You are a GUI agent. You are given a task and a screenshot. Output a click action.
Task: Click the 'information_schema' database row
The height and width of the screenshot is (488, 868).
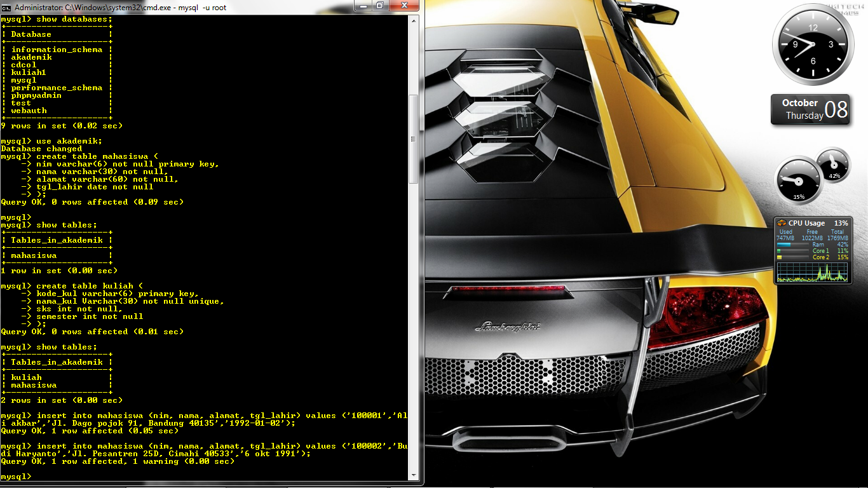[57, 50]
